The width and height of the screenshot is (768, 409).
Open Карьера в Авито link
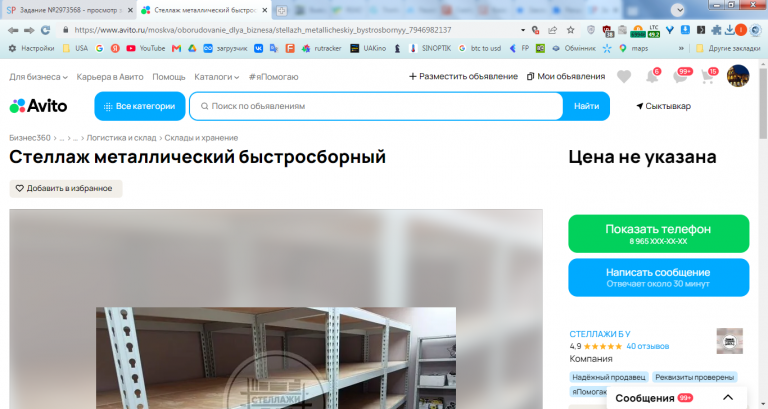tap(110, 77)
